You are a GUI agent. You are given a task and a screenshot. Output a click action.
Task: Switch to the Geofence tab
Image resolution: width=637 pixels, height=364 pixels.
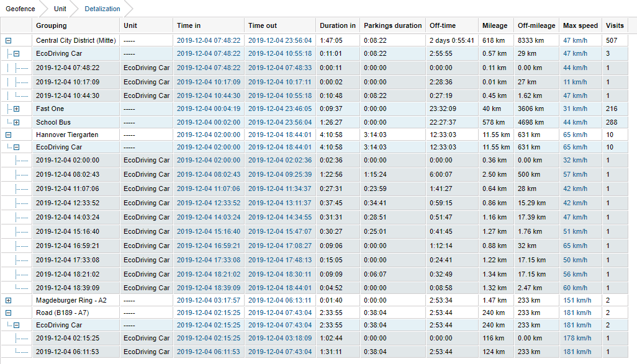click(x=20, y=9)
